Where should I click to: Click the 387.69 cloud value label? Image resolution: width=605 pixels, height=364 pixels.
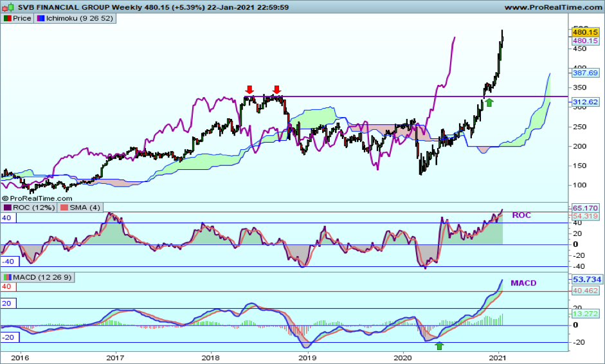tap(585, 73)
